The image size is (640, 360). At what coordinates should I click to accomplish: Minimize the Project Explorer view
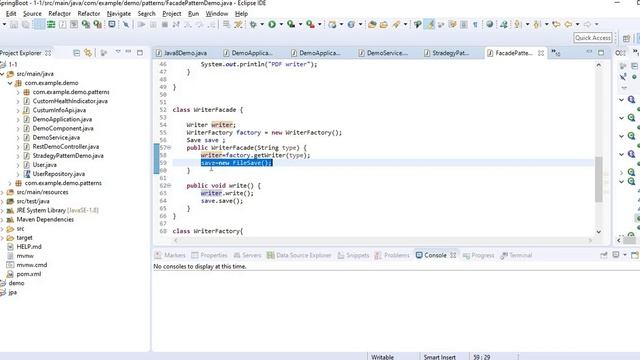129,52
